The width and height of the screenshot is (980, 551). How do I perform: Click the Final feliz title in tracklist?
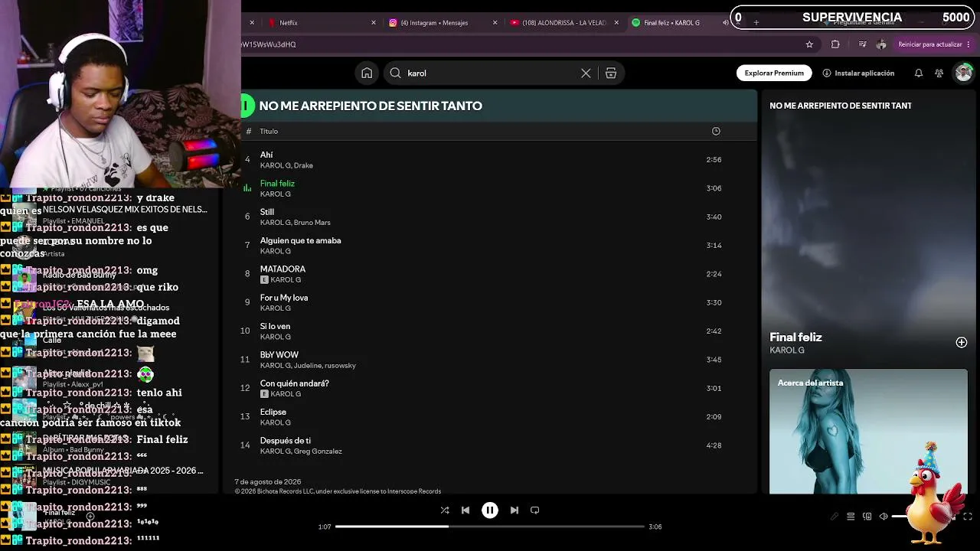[x=277, y=184]
